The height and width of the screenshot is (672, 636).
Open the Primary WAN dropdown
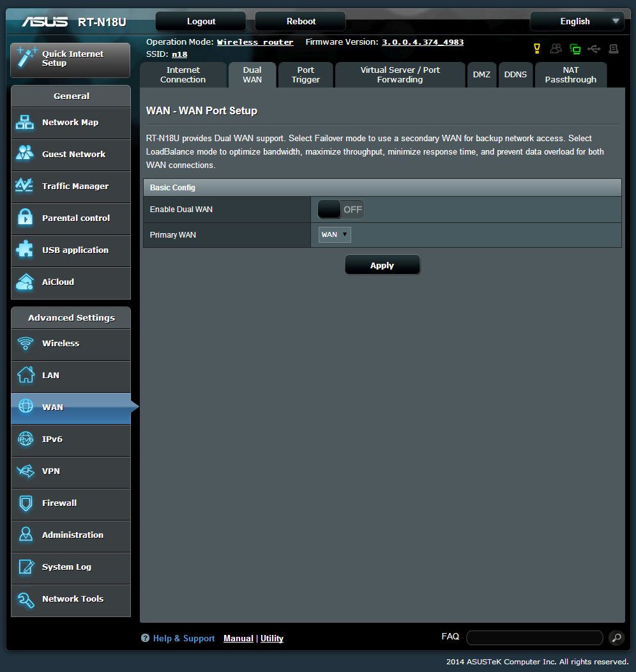click(335, 234)
